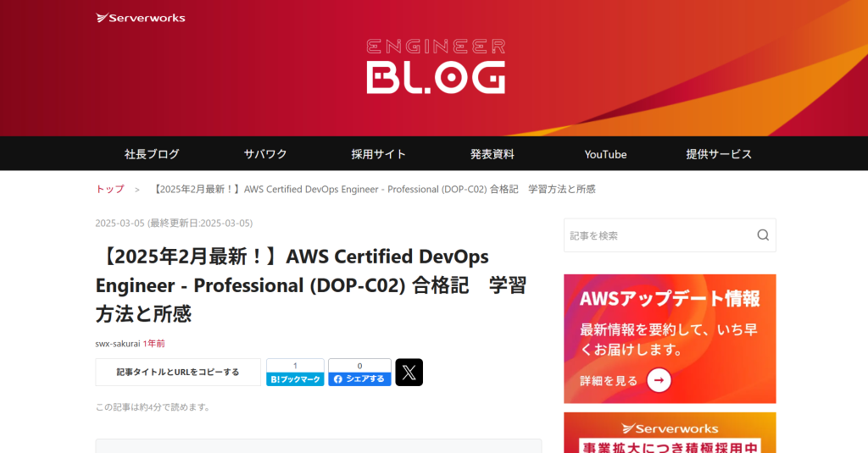Click この記事は約4分で読めます text
This screenshot has height=453, width=868.
click(153, 407)
